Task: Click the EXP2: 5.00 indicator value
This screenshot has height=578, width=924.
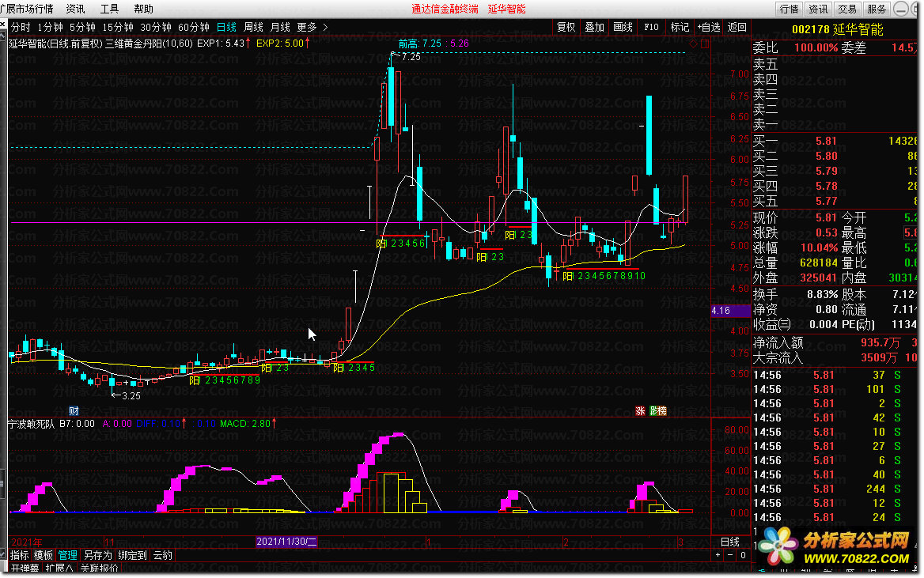Action: pyautogui.click(x=280, y=43)
